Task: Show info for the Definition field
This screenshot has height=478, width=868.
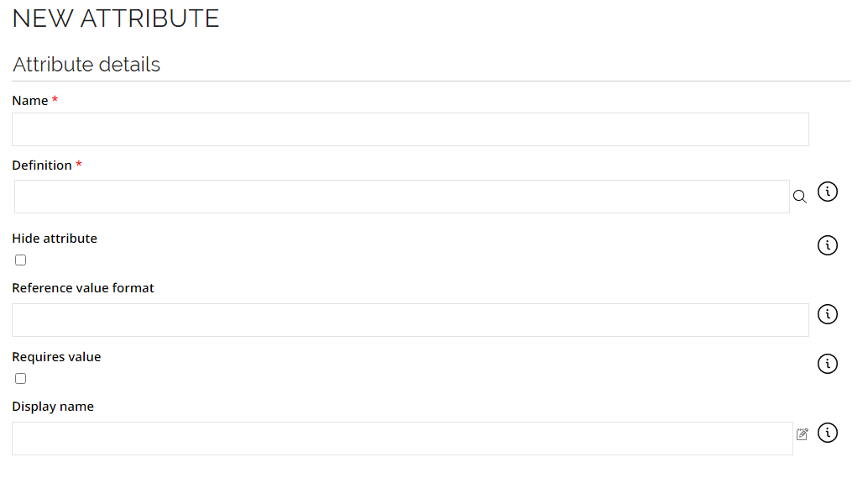Action: point(828,192)
